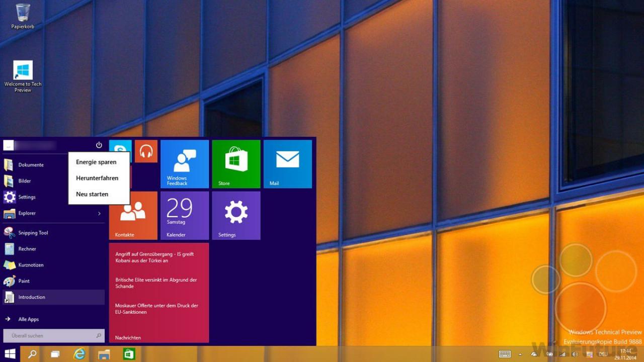
Task: Open Store from the taskbar
Action: [129, 354]
